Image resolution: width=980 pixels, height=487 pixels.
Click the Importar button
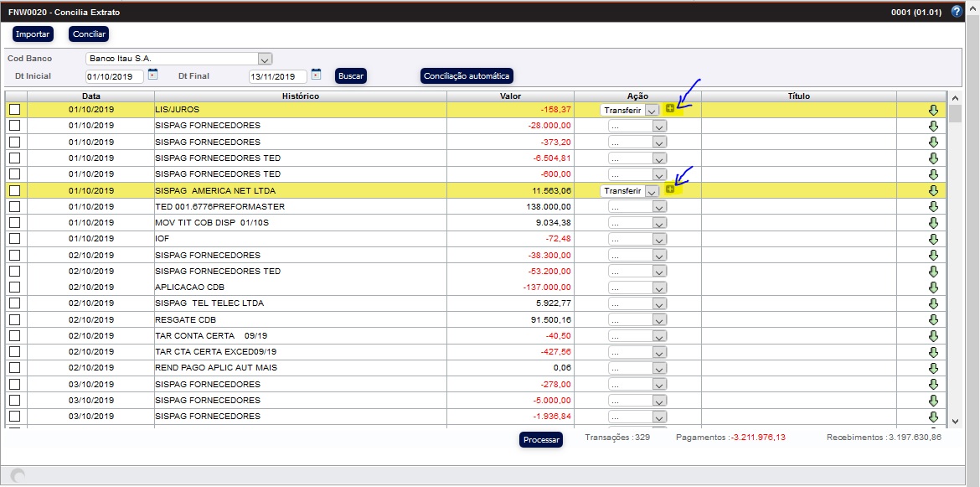click(33, 34)
